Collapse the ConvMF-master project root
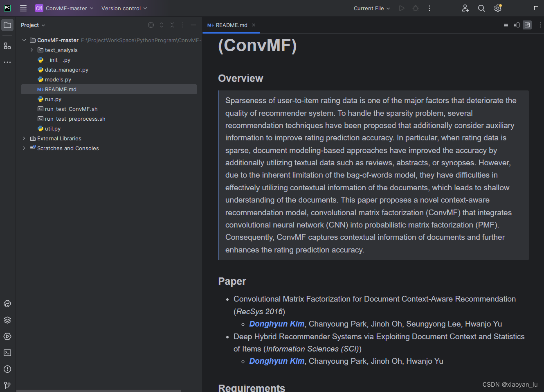Image resolution: width=544 pixels, height=392 pixels. pyautogui.click(x=24, y=40)
